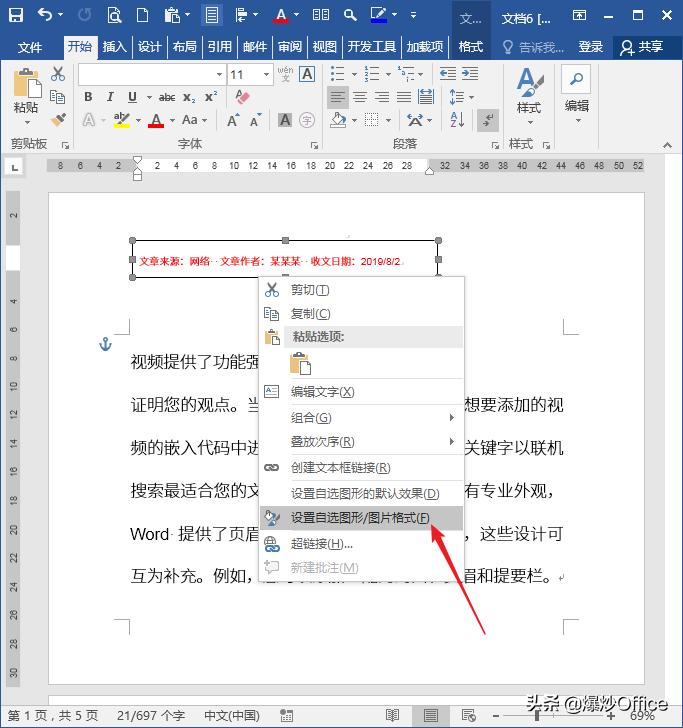Apply the yellow text highlight color
This screenshot has width=683, height=728.
pyautogui.click(x=122, y=120)
